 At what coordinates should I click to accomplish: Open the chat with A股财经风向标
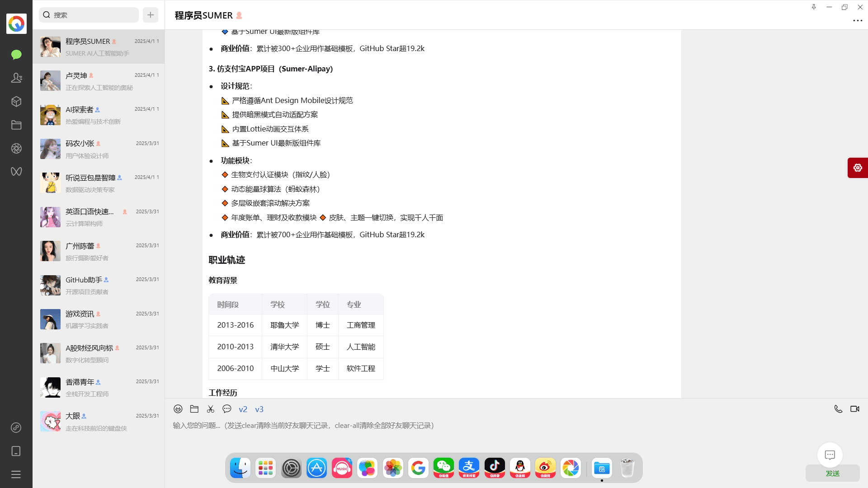99,353
